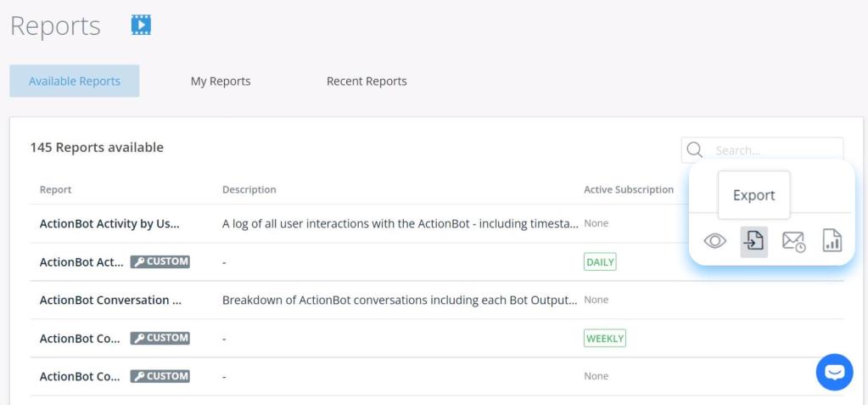Click the Export report icon
The width and height of the screenshot is (868, 405).
[x=754, y=242]
